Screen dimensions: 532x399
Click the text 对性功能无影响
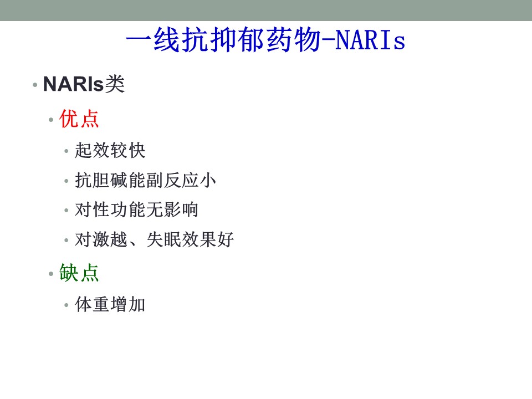pos(136,209)
